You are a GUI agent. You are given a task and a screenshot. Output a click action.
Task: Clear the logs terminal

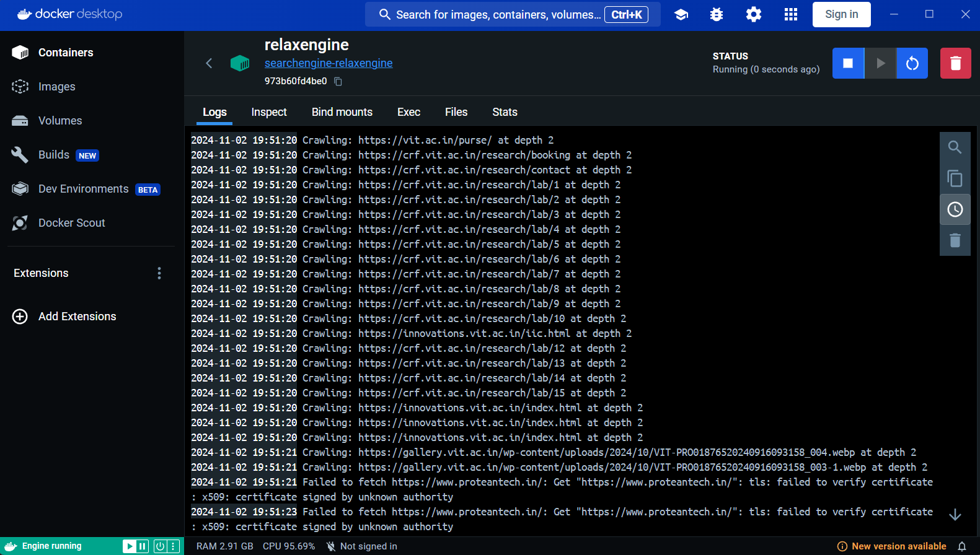point(955,240)
